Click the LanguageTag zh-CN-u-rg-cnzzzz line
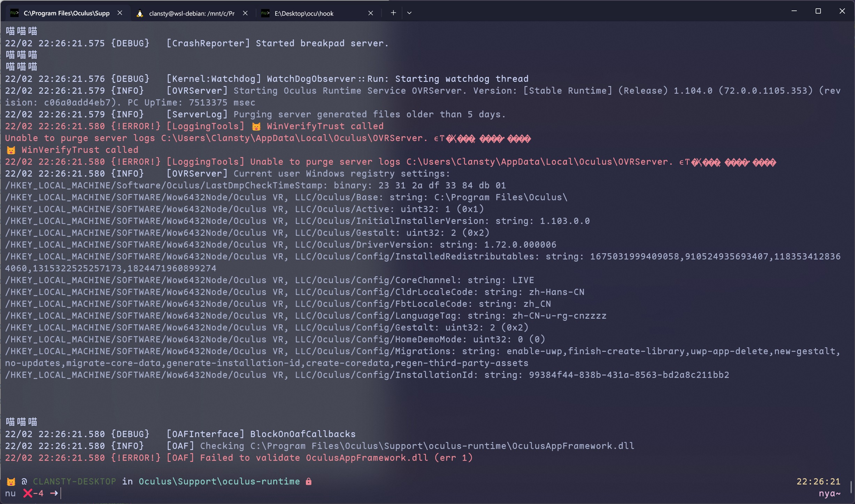The width and height of the screenshot is (855, 504). [306, 316]
